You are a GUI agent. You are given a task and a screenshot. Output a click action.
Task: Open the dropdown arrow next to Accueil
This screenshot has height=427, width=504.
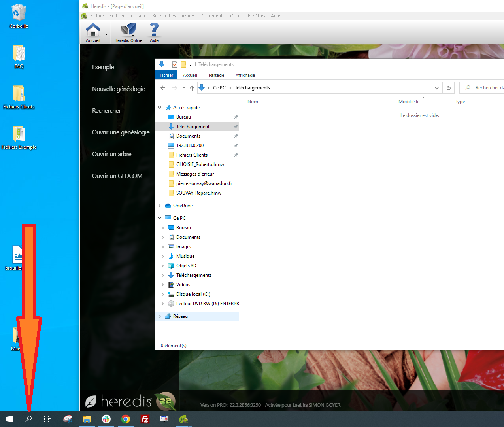(x=106, y=34)
